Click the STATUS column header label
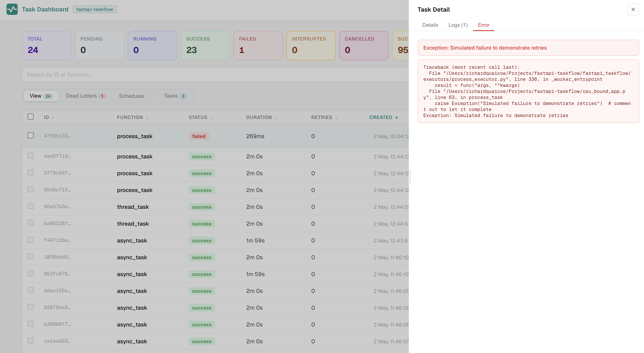The height and width of the screenshot is (353, 644). (198, 117)
